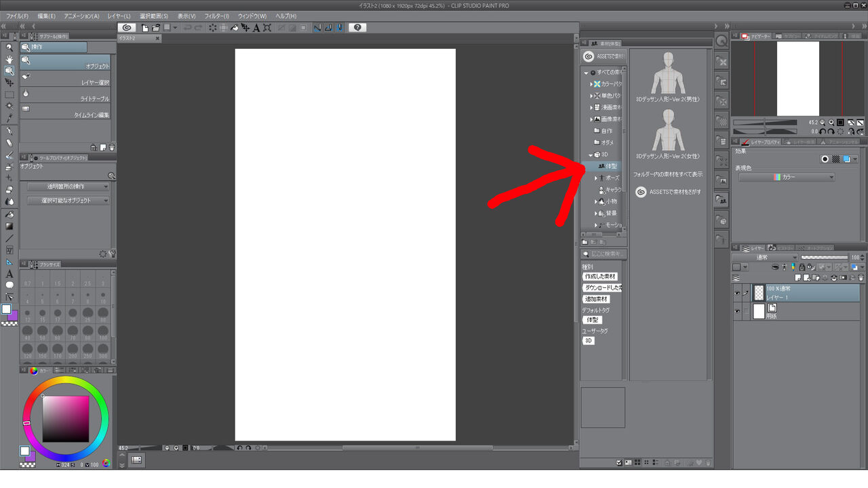This screenshot has width=868, height=488.
Task: Click the Undo arrow
Action: click(188, 28)
